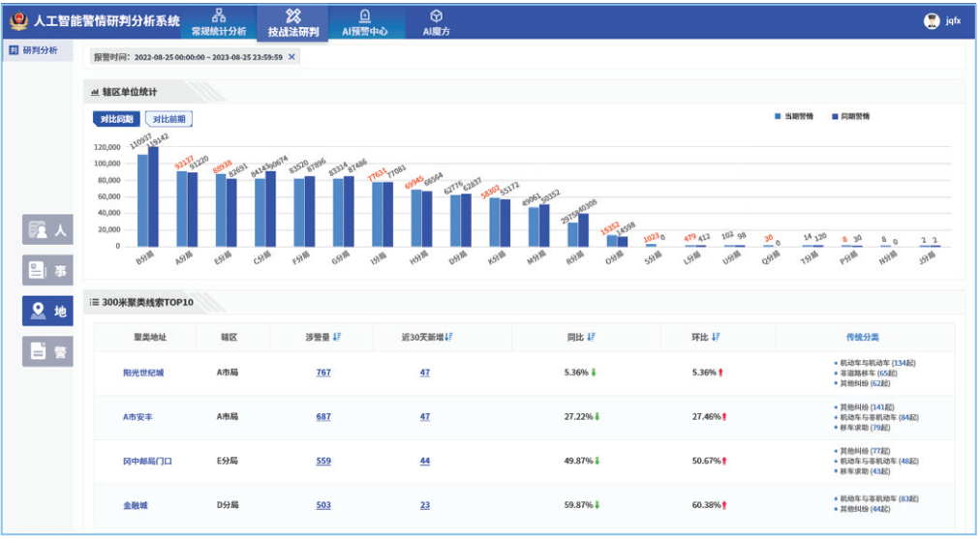Select the 地 location sidebar icon

(47, 311)
